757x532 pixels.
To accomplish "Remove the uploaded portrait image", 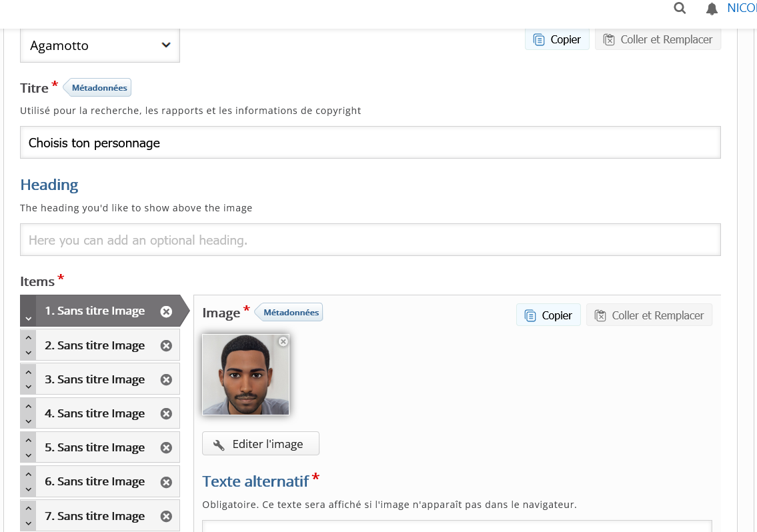I will tap(283, 341).
